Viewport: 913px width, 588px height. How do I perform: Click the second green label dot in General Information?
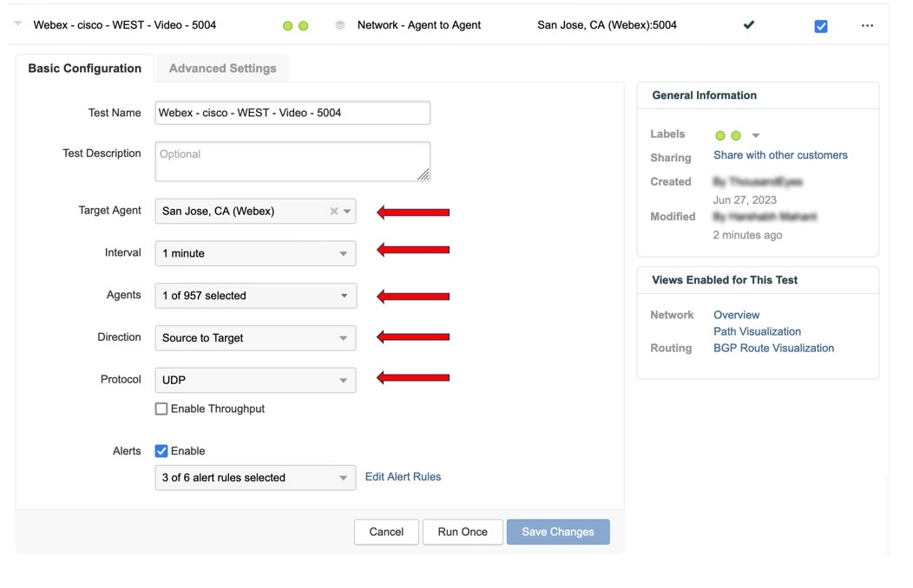(x=736, y=135)
